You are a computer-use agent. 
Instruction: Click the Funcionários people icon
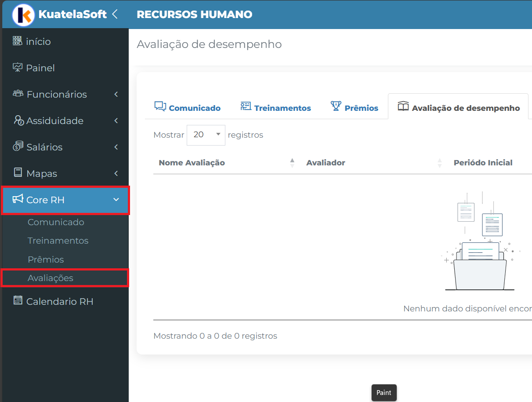18,94
